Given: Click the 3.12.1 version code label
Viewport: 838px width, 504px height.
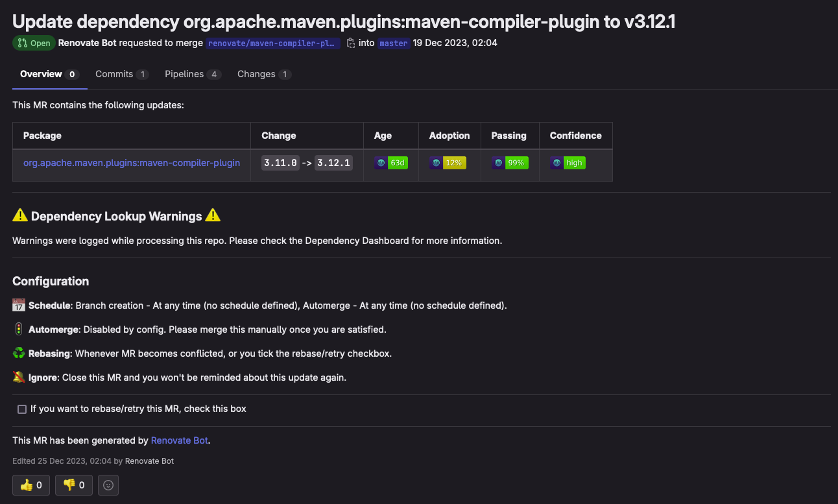Looking at the screenshot, I should pos(333,163).
